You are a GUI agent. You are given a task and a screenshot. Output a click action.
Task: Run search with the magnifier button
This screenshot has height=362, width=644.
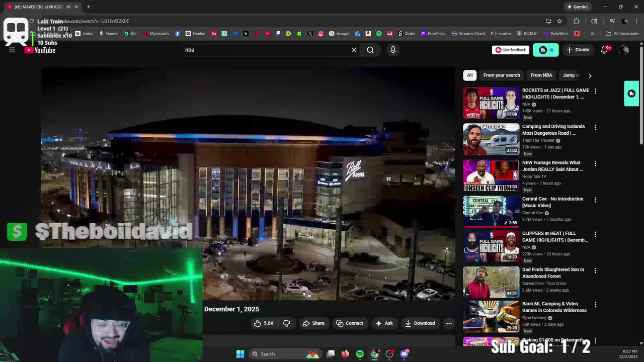point(370,50)
